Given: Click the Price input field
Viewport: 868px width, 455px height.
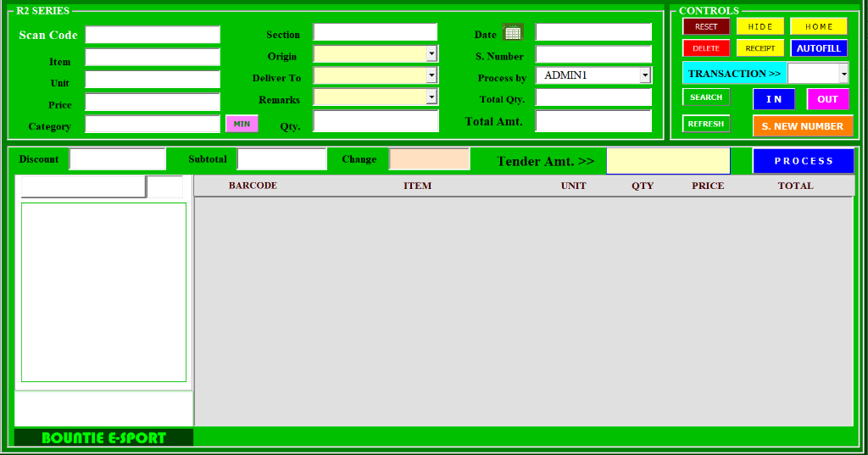Looking at the screenshot, I should (x=153, y=102).
